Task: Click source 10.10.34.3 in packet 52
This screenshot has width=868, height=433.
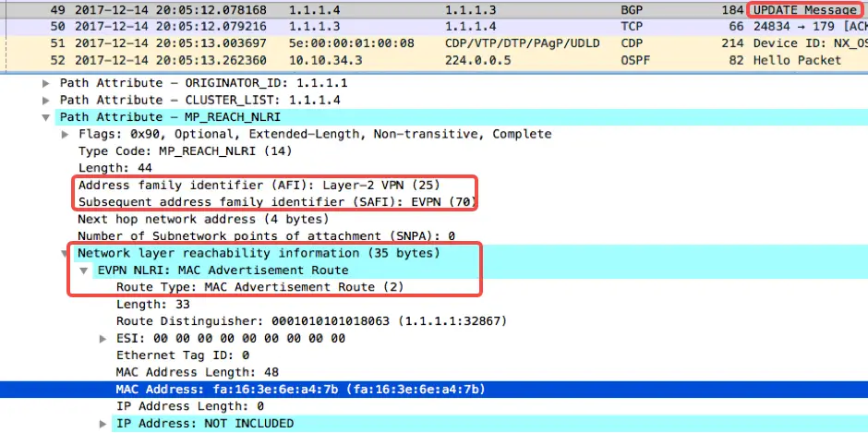Action: pyautogui.click(x=325, y=60)
